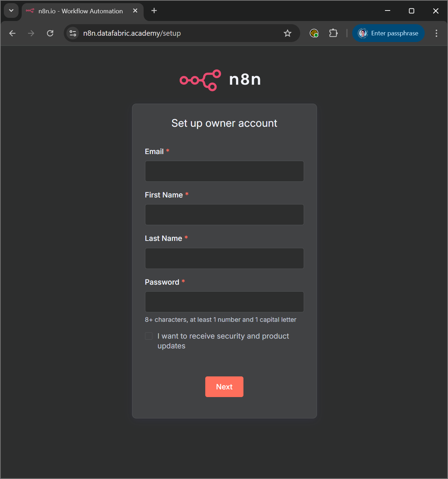Click the forward navigation arrow
Screen dimensions: 448x479
coord(31,33)
